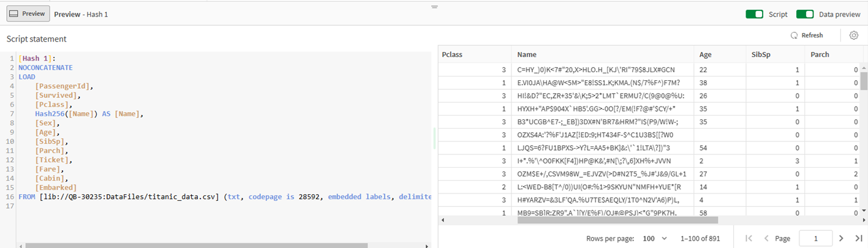
Task: Toggle the Script switch off
Action: (753, 14)
